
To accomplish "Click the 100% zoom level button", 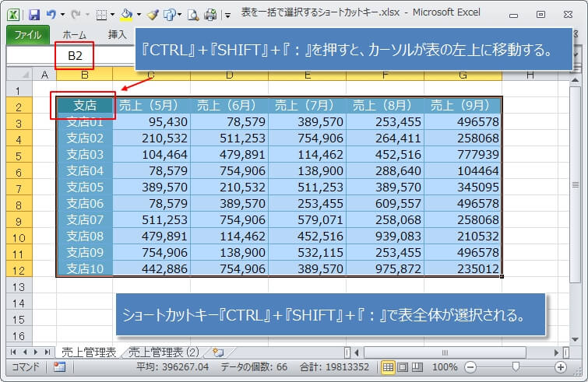I will pos(445,367).
